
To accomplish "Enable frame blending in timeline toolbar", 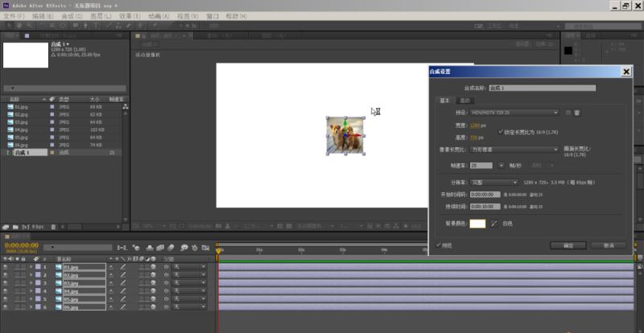I will point(160,248).
